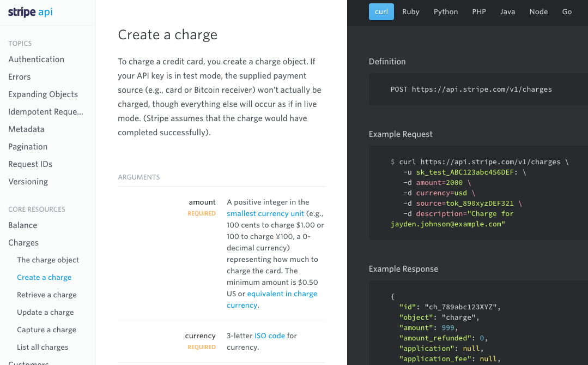The image size is (588, 365).
Task: Open Expanding Objects in sidebar
Action: (43, 94)
